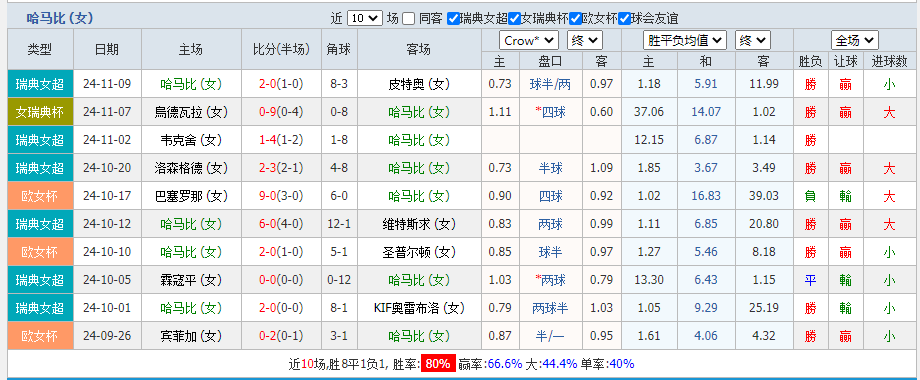920x380 pixels.
Task: Click the 2-3(2-1) score row
Action: pos(281,168)
